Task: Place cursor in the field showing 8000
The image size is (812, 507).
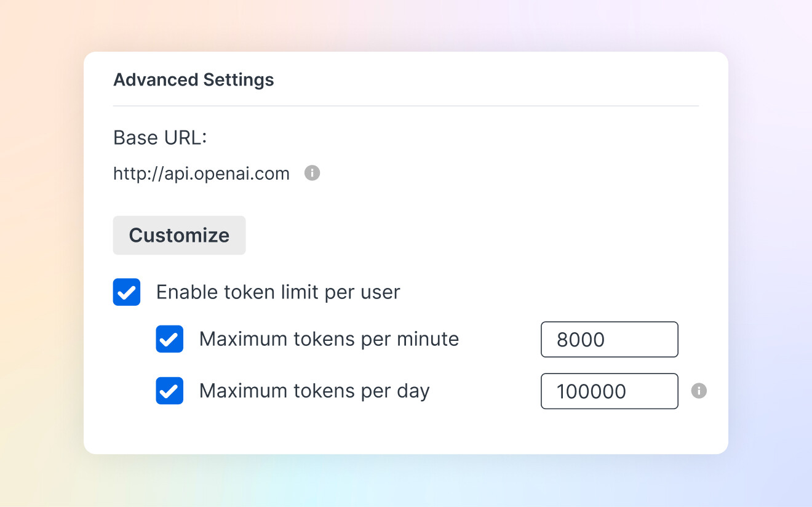Action: tap(609, 339)
